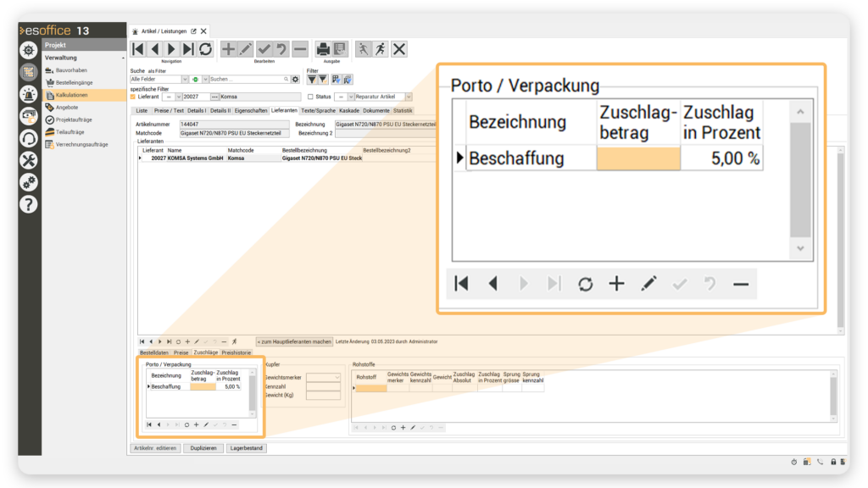Click the second running figure toolbar icon

[x=381, y=49]
